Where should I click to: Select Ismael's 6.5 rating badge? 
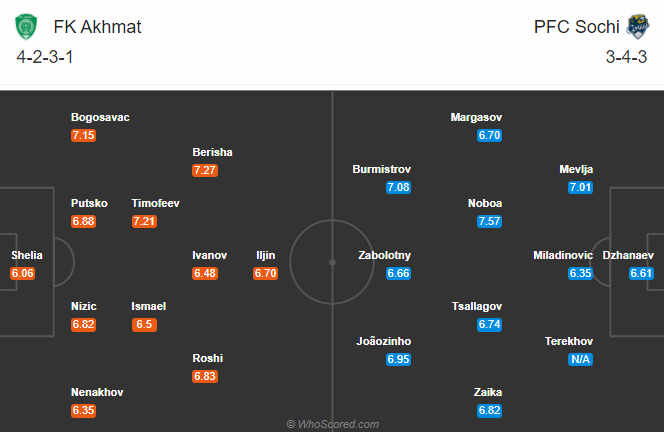(x=144, y=324)
